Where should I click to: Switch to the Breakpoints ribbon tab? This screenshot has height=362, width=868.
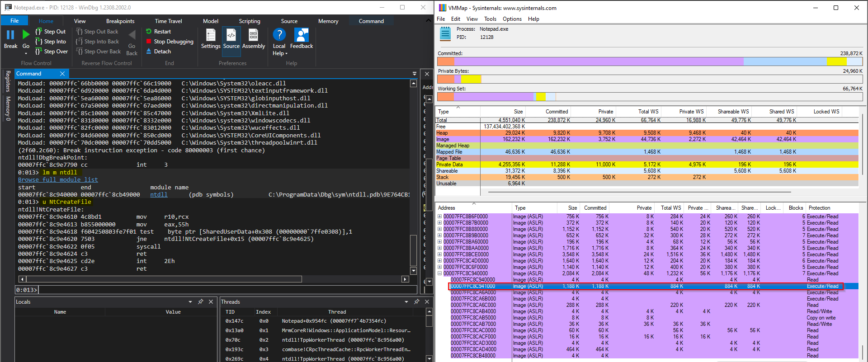(120, 21)
